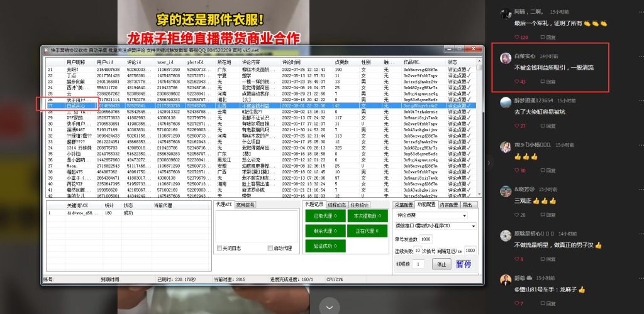Switch to the 内容配置 tab
The height and width of the screenshot is (314, 644).
click(448, 205)
